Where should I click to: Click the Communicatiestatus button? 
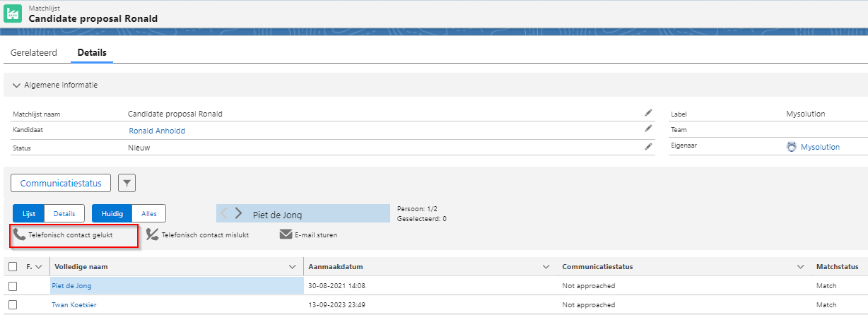coord(61,184)
